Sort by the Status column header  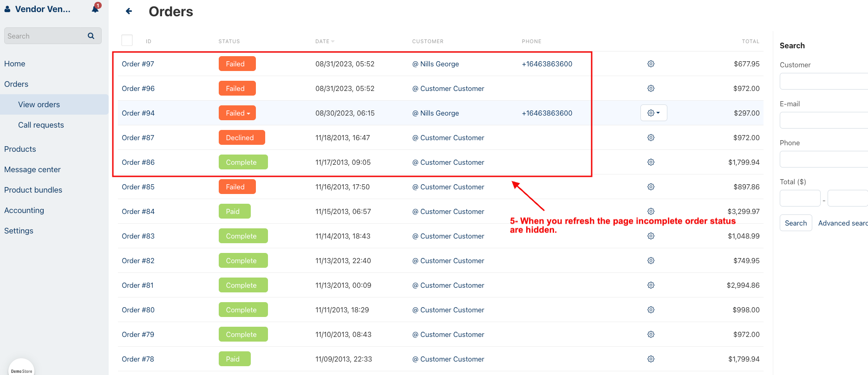point(229,41)
